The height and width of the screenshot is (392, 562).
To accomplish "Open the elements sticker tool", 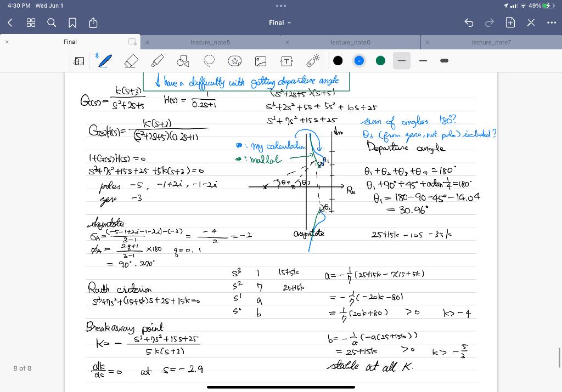I will tap(235, 61).
